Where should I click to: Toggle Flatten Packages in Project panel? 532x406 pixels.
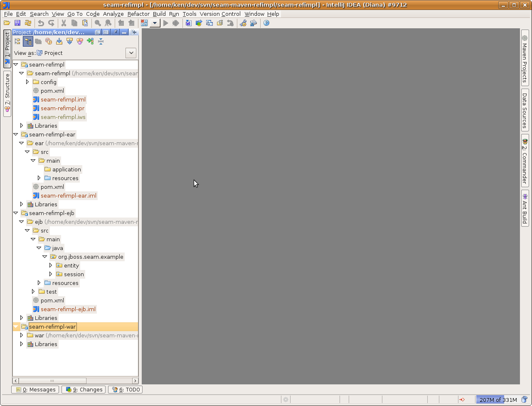tap(17, 41)
